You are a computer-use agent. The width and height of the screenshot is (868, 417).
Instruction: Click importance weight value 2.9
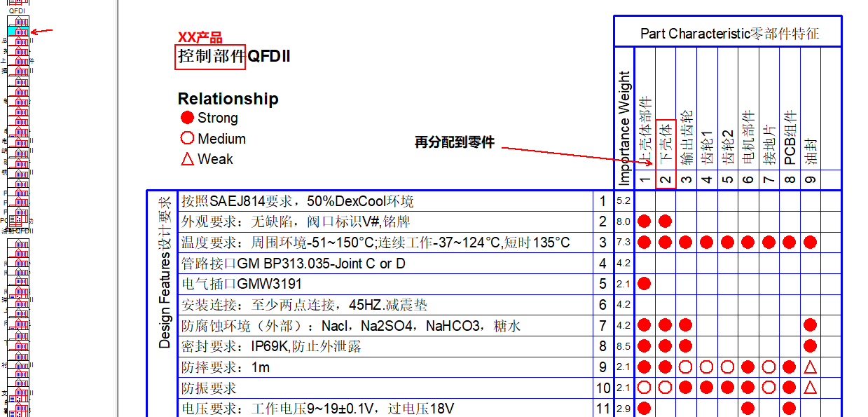coord(624,408)
